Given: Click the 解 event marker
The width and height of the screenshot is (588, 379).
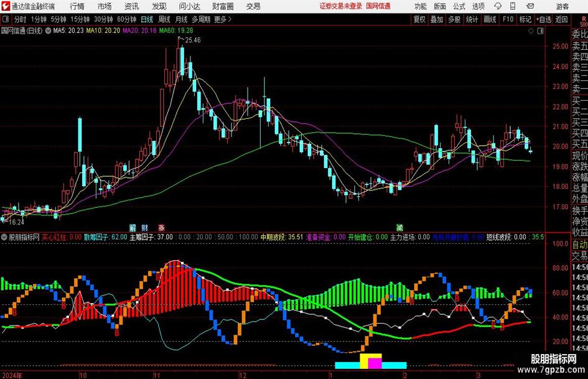Looking at the screenshot, I should click(x=133, y=227).
